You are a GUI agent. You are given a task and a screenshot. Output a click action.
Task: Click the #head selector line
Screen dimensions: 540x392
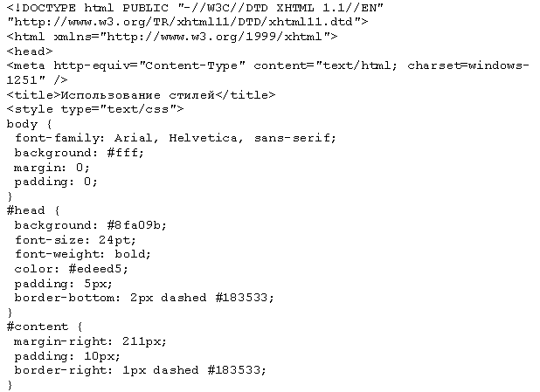click(x=33, y=210)
